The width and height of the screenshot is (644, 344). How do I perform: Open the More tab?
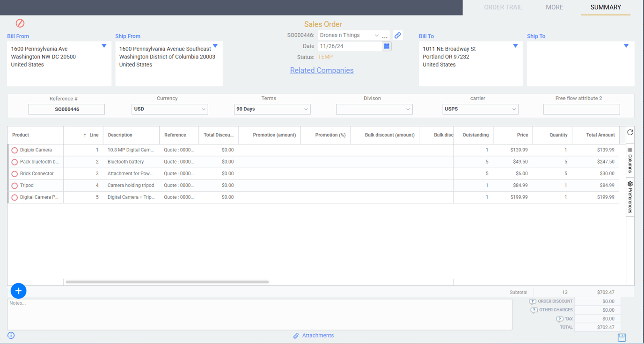click(x=554, y=7)
